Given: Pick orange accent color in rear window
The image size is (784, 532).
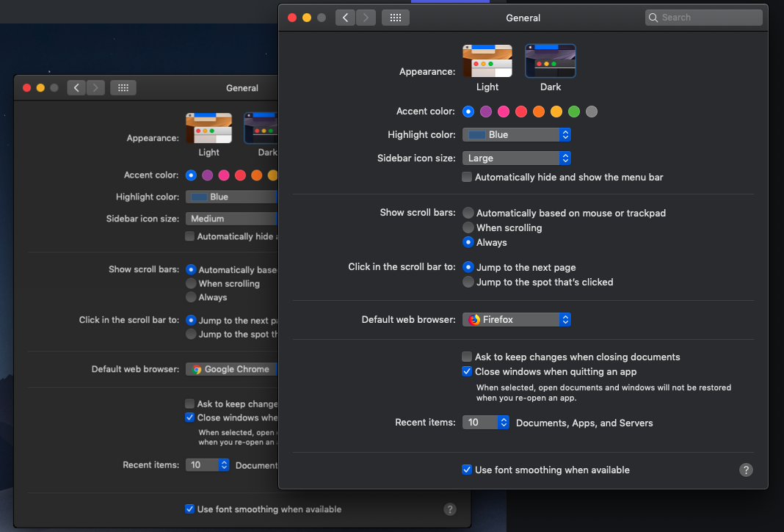Looking at the screenshot, I should pyautogui.click(x=256, y=175).
